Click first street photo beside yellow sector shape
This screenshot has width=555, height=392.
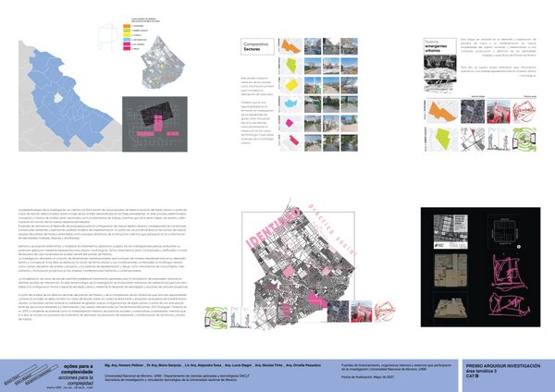click(313, 85)
